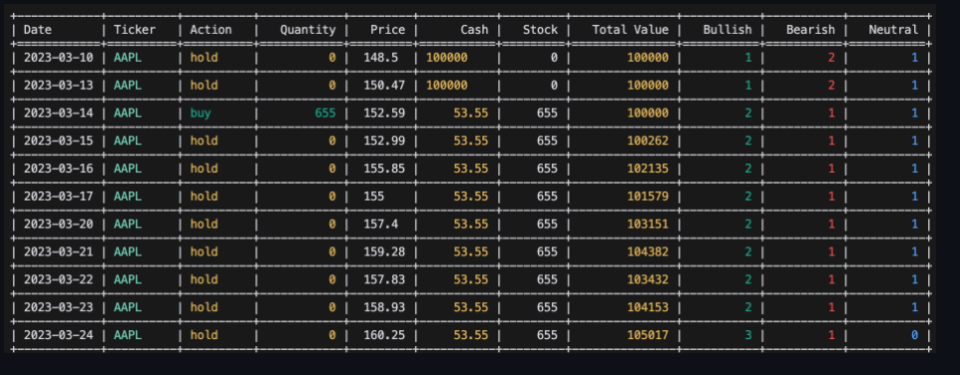960x375 pixels.
Task: Select the quantity value 655 in green
Action: [x=325, y=113]
